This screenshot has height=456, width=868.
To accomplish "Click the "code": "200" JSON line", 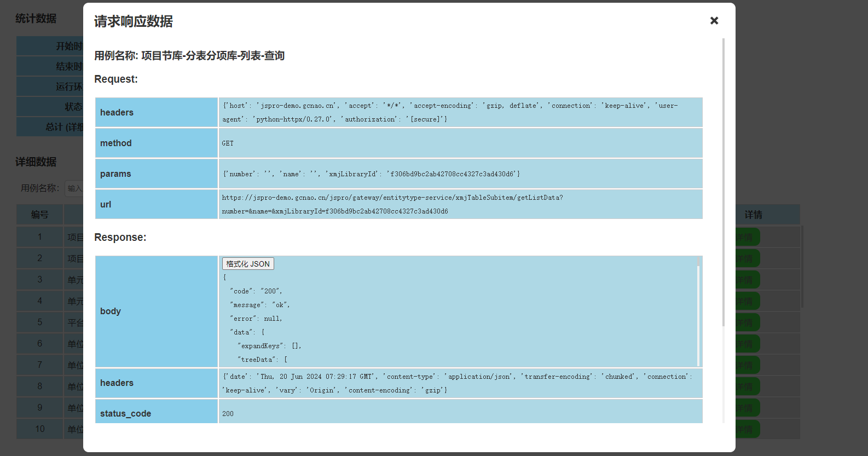I will pos(256,291).
